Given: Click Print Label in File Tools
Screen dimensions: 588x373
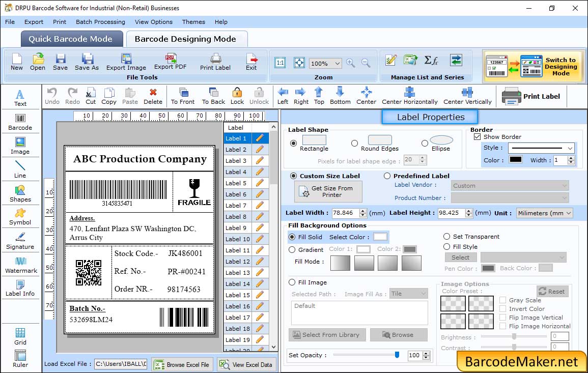Looking at the screenshot, I should [x=215, y=62].
